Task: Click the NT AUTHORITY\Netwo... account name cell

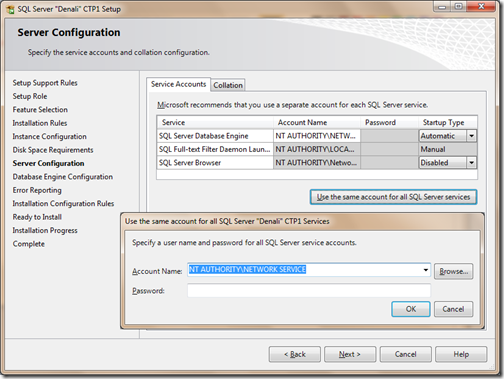Action: (x=317, y=163)
